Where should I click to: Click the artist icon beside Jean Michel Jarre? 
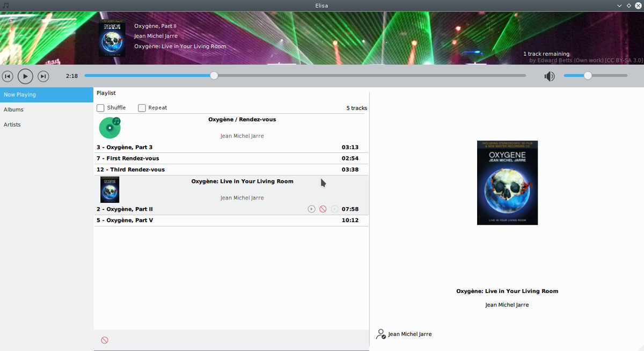click(x=380, y=334)
